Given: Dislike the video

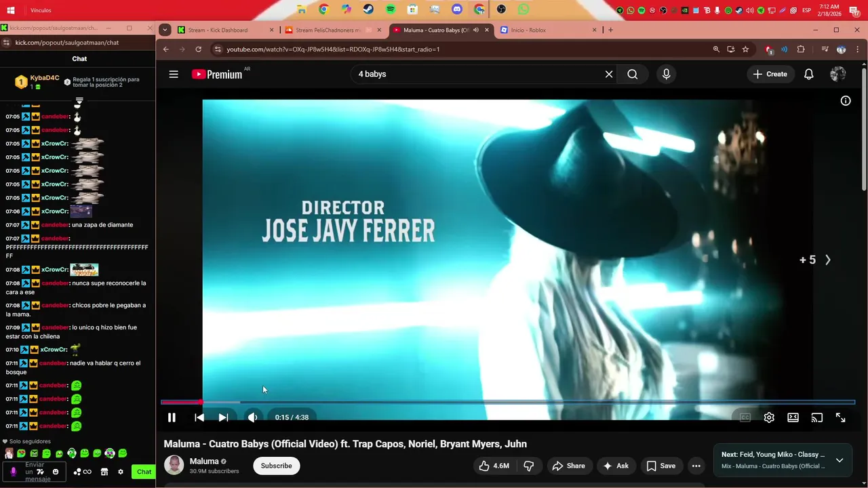Looking at the screenshot, I should pyautogui.click(x=529, y=466).
